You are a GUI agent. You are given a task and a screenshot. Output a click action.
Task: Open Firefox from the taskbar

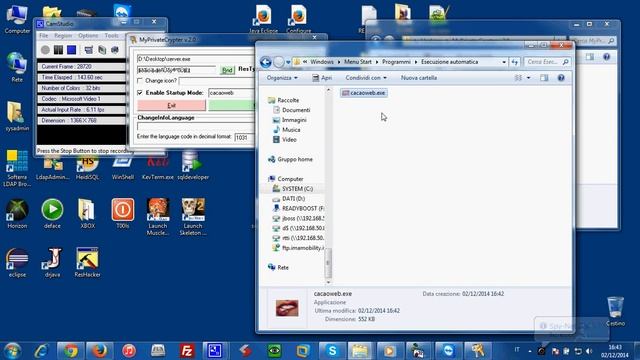[x=99, y=351]
